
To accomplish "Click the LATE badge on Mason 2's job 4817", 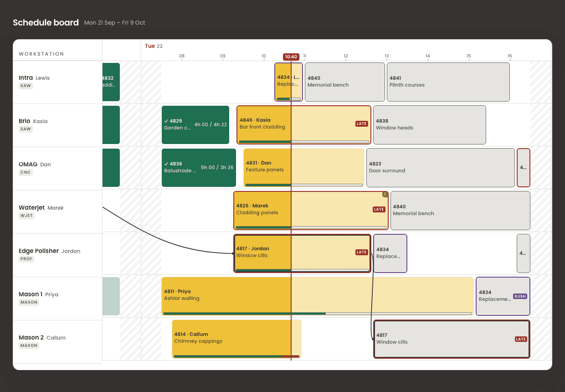I will [521, 339].
